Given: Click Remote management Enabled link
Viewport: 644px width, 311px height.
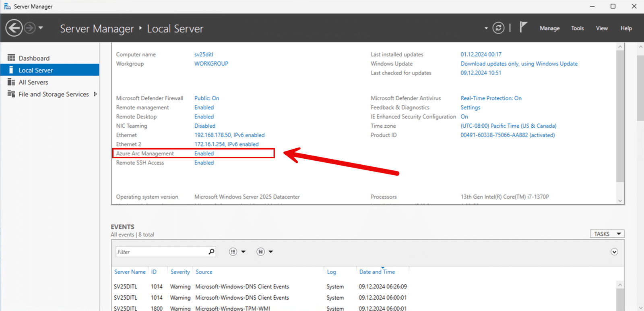Looking at the screenshot, I should point(204,108).
